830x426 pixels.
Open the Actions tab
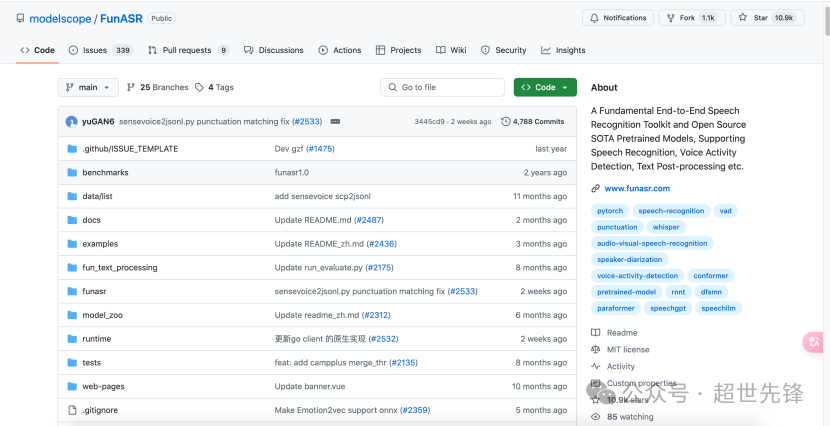tap(340, 50)
